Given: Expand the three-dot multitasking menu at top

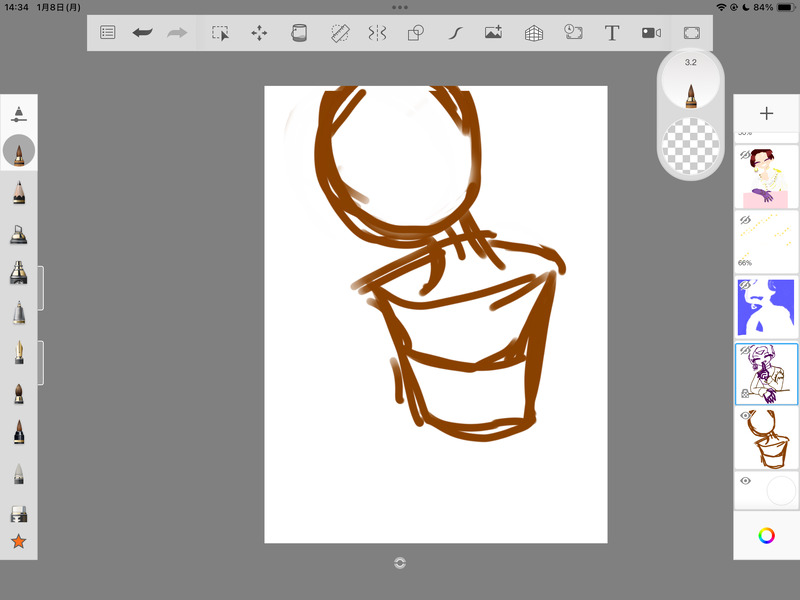Looking at the screenshot, I should pyautogui.click(x=400, y=7).
